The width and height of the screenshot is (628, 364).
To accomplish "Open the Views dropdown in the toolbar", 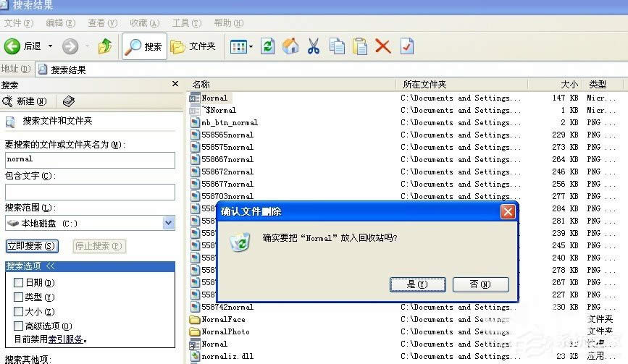I will pos(242,46).
